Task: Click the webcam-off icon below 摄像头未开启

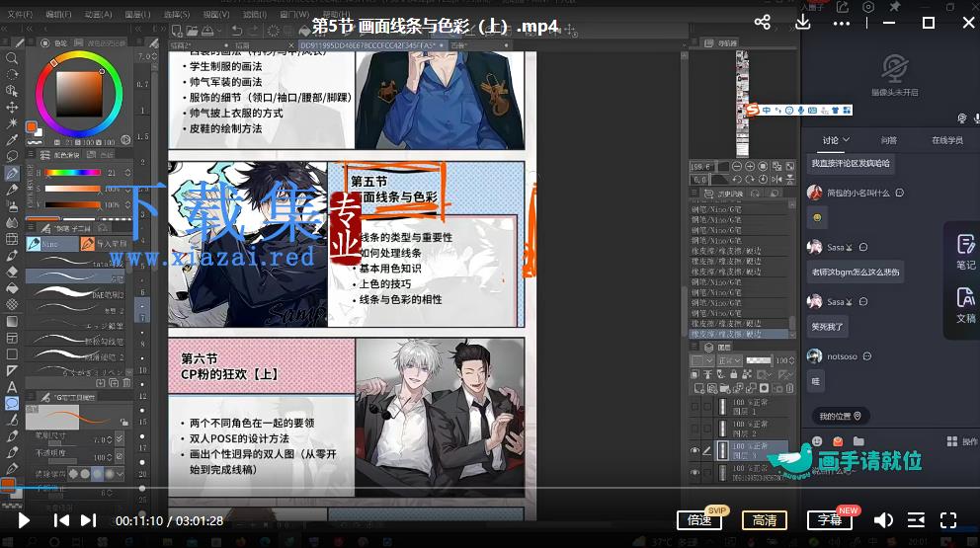Action: pyautogui.click(x=963, y=118)
